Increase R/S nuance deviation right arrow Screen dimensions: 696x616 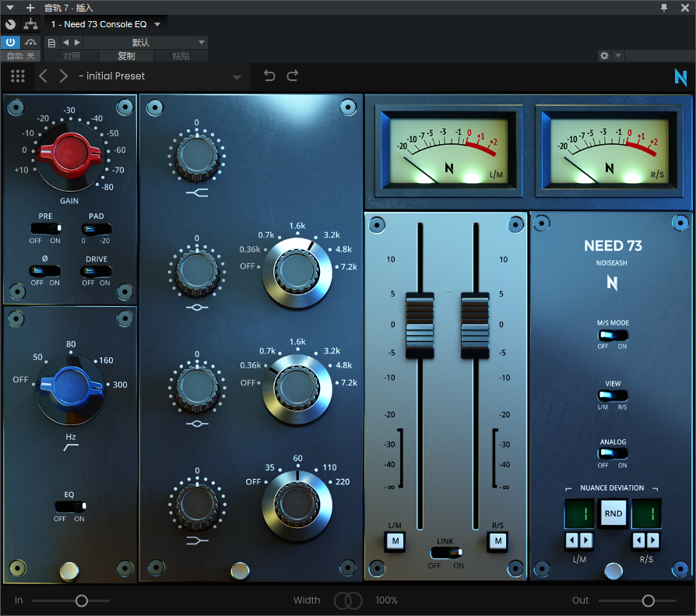653,540
